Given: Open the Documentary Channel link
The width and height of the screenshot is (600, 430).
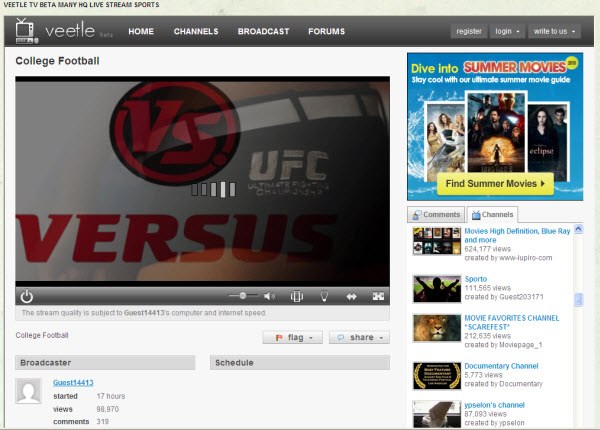Looking at the screenshot, I should tap(501, 366).
